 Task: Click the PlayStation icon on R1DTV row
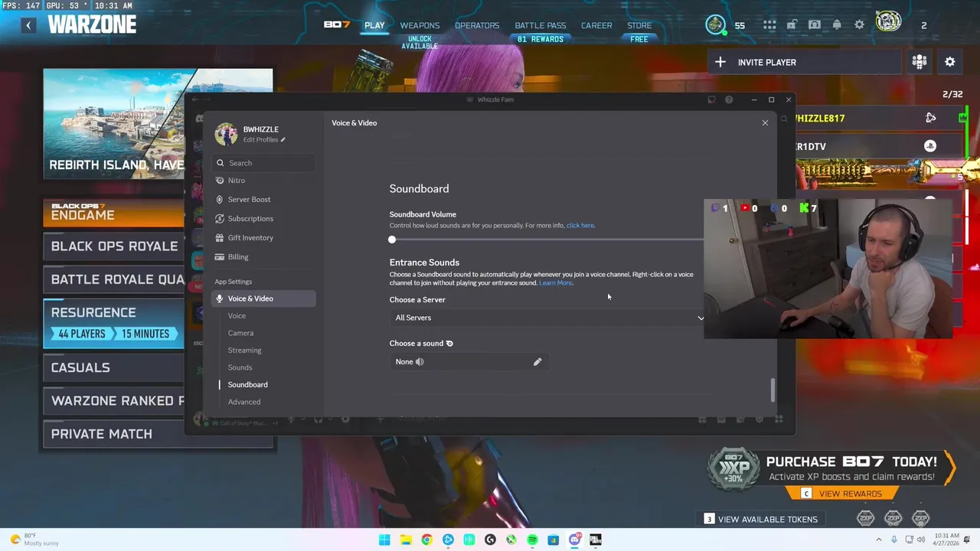click(930, 146)
